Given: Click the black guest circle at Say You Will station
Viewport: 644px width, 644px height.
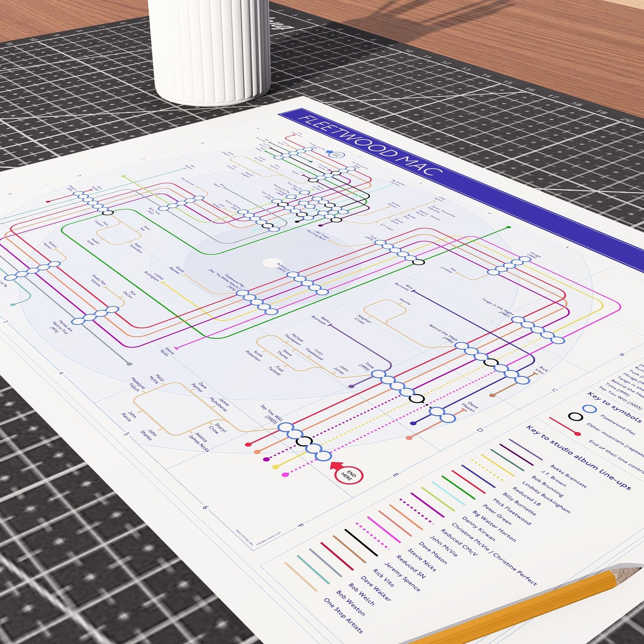Looking at the screenshot, I should (x=304, y=441).
